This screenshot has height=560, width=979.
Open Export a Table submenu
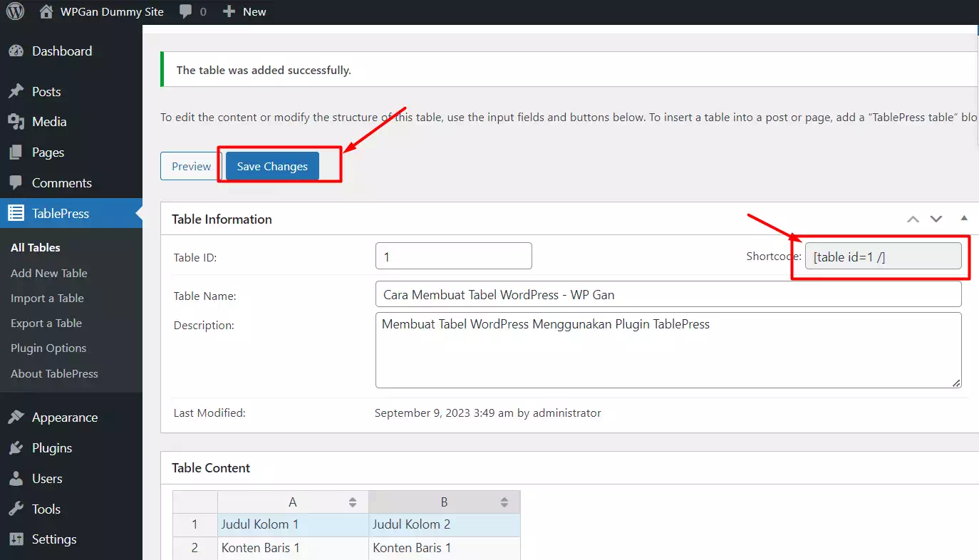(46, 323)
